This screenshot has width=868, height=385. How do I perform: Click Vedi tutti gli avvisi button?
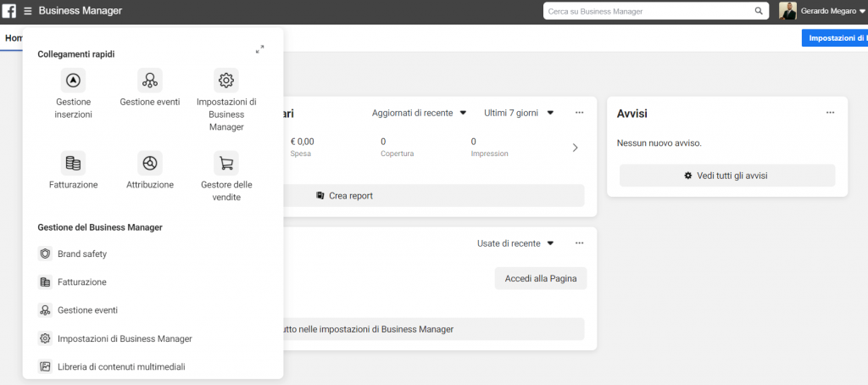pos(726,176)
